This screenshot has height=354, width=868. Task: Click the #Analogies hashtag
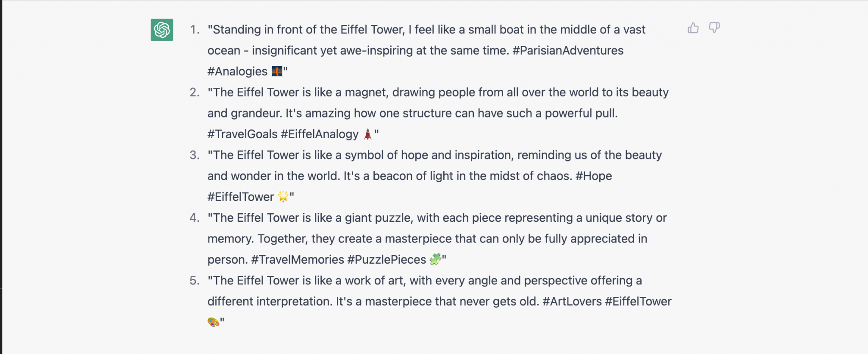pyautogui.click(x=237, y=71)
